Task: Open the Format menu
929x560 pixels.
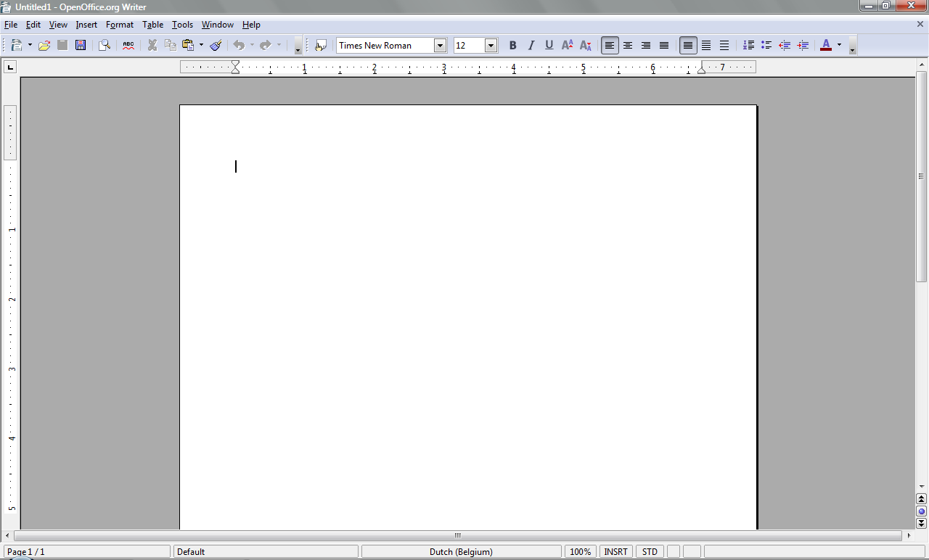Action: [x=120, y=25]
